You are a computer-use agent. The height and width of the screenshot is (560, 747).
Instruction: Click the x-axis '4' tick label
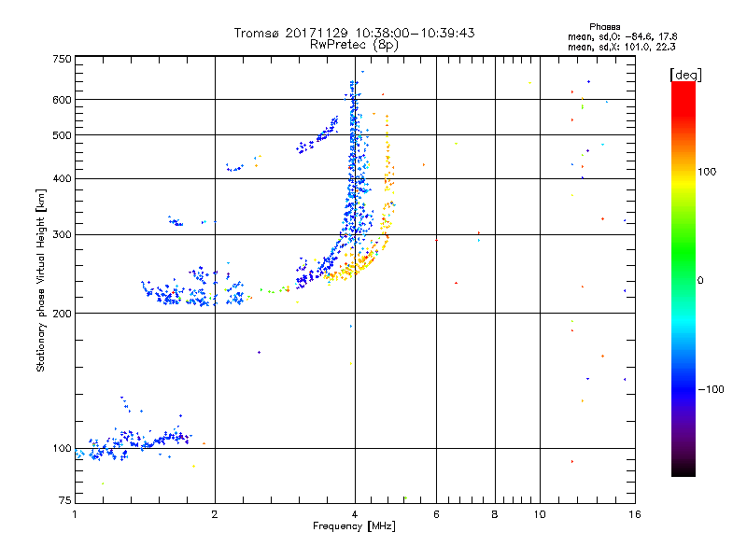(355, 514)
